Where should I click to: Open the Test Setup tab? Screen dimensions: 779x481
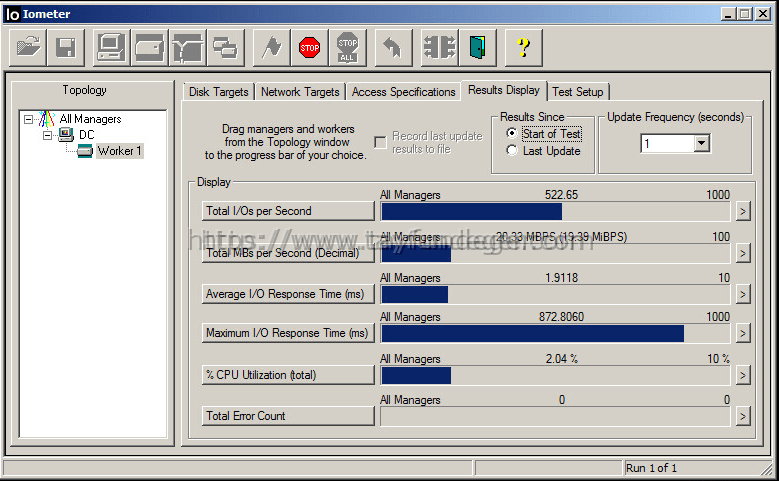coord(577,92)
